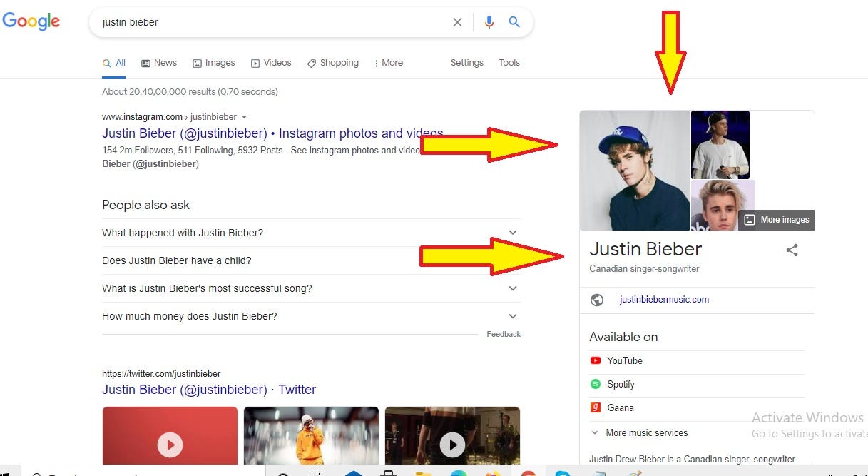Clear the search box with the X icon
Image resolution: width=868 pixels, height=476 pixels.
click(457, 22)
